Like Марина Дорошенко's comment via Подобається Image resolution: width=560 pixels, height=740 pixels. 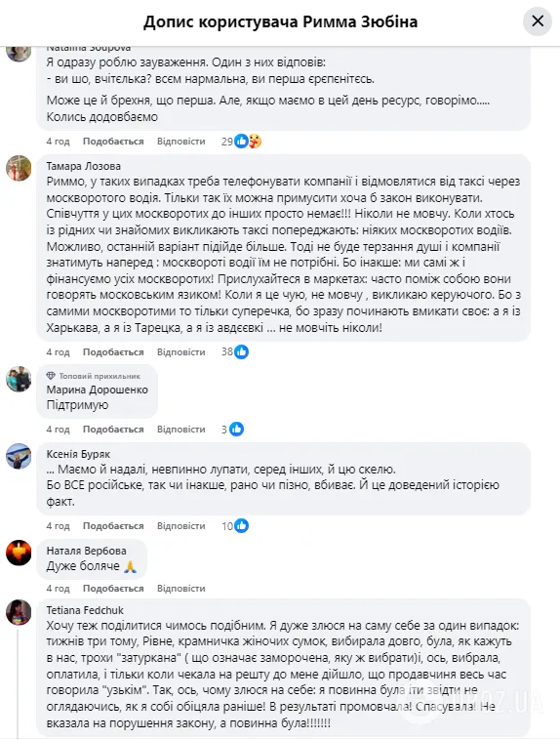(x=113, y=430)
